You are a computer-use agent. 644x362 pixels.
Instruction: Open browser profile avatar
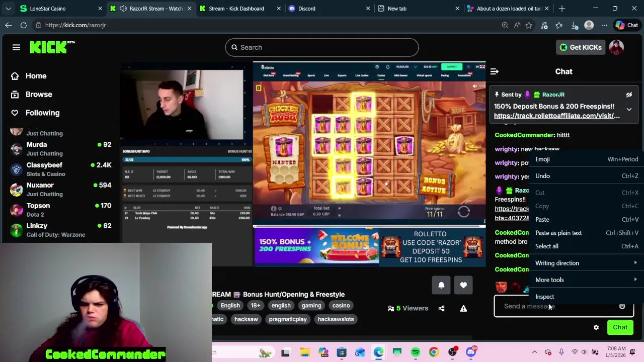click(589, 25)
